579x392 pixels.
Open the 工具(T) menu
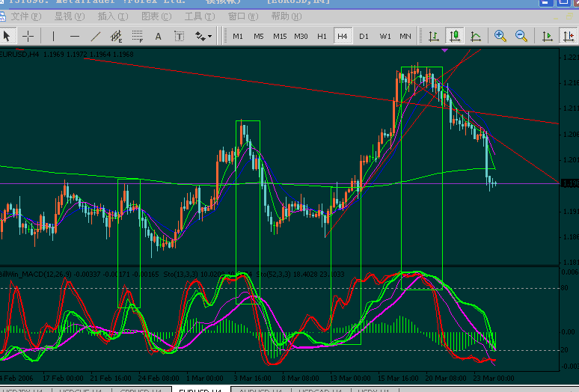pos(200,16)
